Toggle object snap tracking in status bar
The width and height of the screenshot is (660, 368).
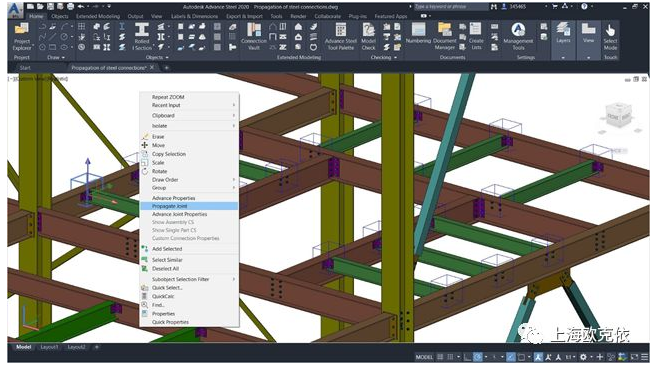(x=511, y=357)
